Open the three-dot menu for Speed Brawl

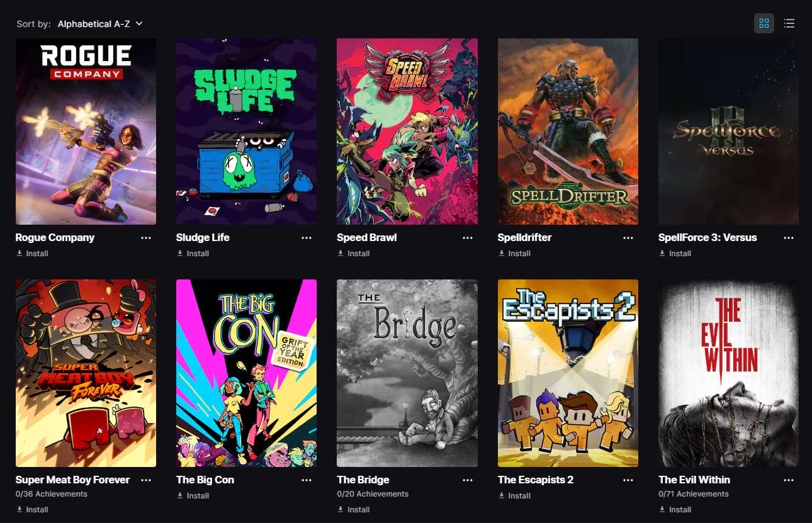click(468, 238)
